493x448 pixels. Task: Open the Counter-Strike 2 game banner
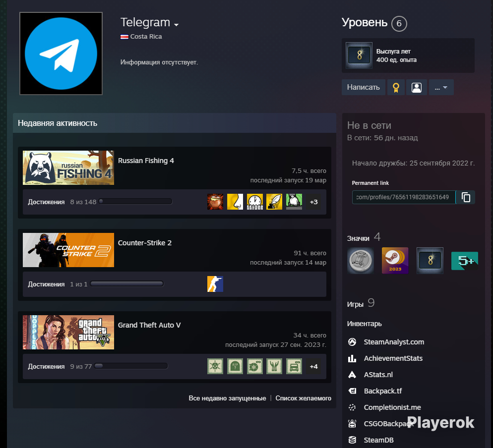pyautogui.click(x=68, y=250)
